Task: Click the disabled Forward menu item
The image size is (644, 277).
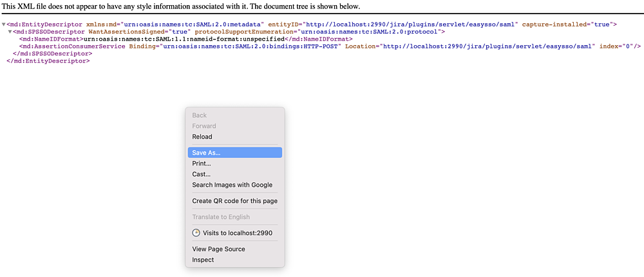Action: click(235, 126)
